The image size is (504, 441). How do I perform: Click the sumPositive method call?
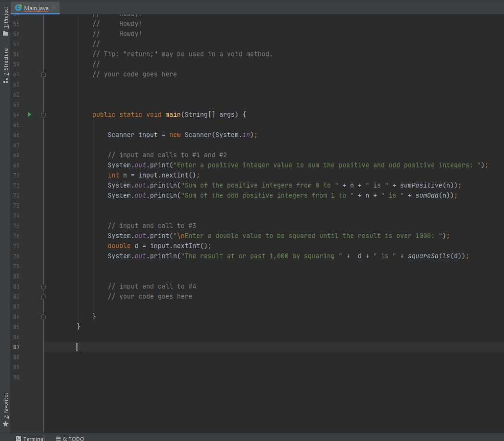tap(421, 186)
